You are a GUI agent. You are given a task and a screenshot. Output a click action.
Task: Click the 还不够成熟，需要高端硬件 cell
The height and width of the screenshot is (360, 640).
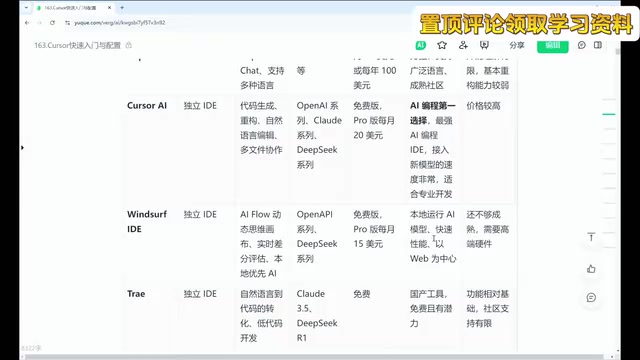[x=488, y=229]
